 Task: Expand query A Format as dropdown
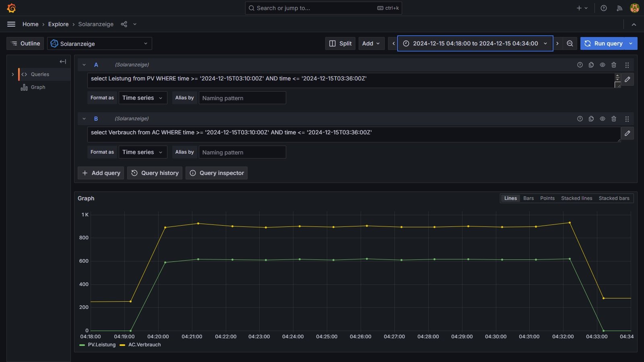click(x=142, y=98)
